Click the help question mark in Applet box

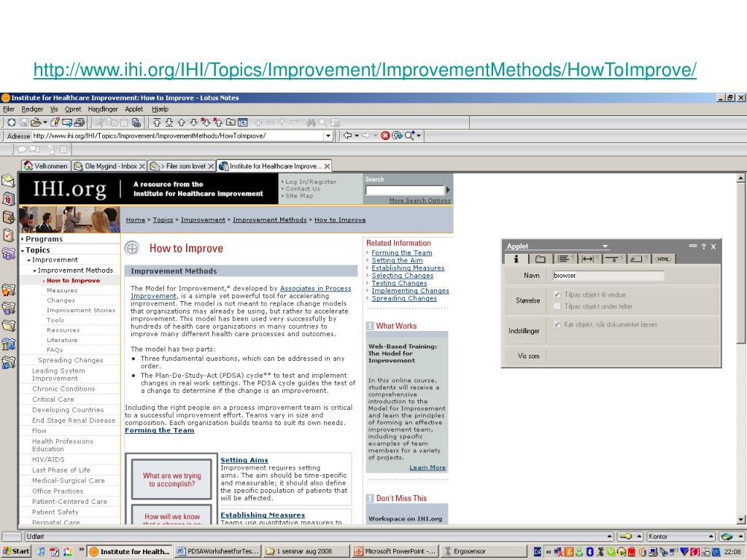pyautogui.click(x=704, y=246)
